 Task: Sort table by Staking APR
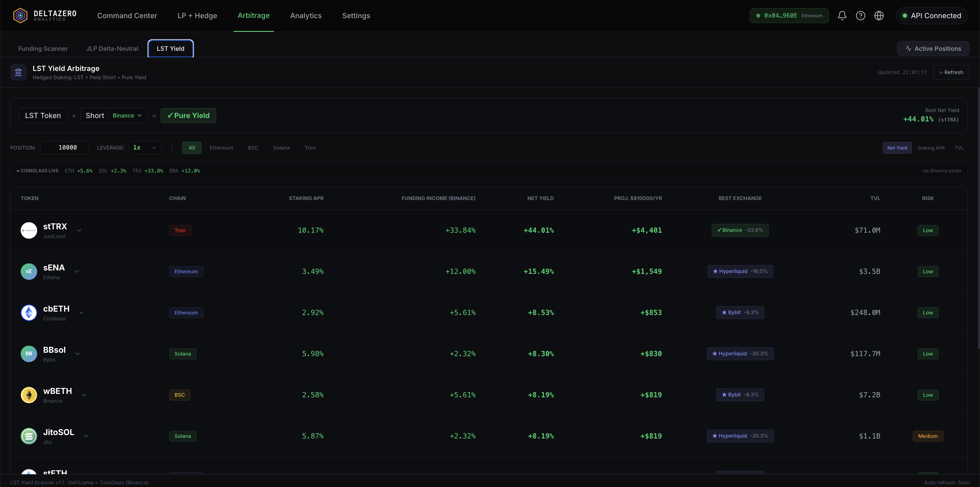[931, 148]
